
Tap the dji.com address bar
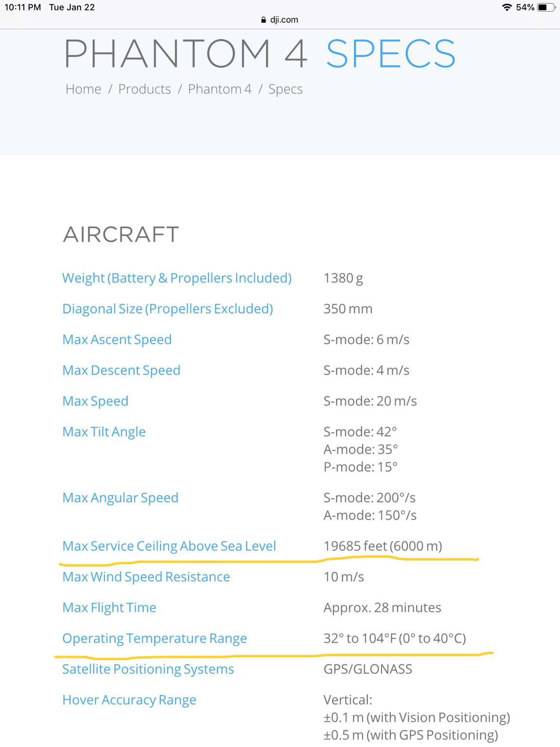click(280, 20)
